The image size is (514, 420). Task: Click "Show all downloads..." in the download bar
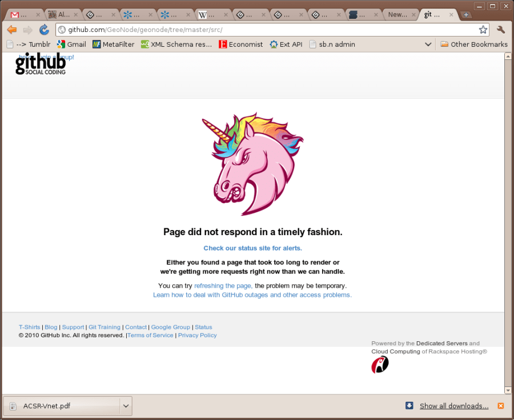(x=453, y=406)
